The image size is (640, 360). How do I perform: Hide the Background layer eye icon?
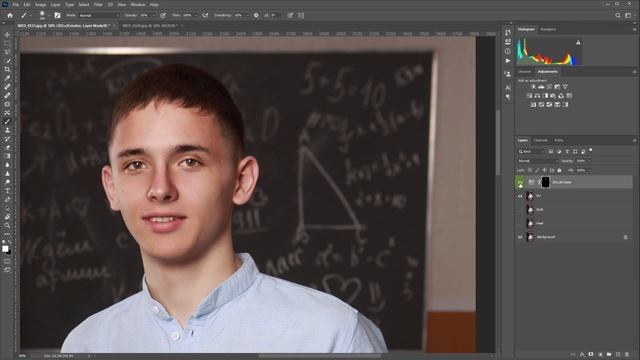[x=520, y=237]
